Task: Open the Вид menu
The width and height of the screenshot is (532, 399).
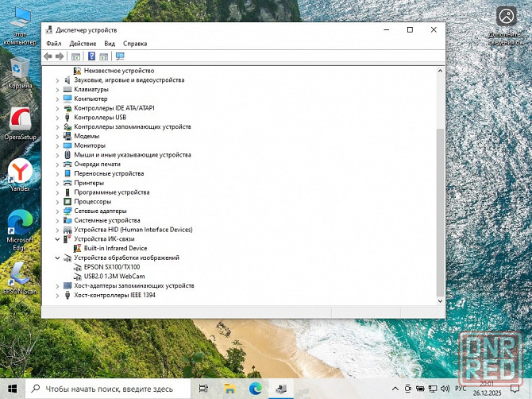Action: (110, 44)
